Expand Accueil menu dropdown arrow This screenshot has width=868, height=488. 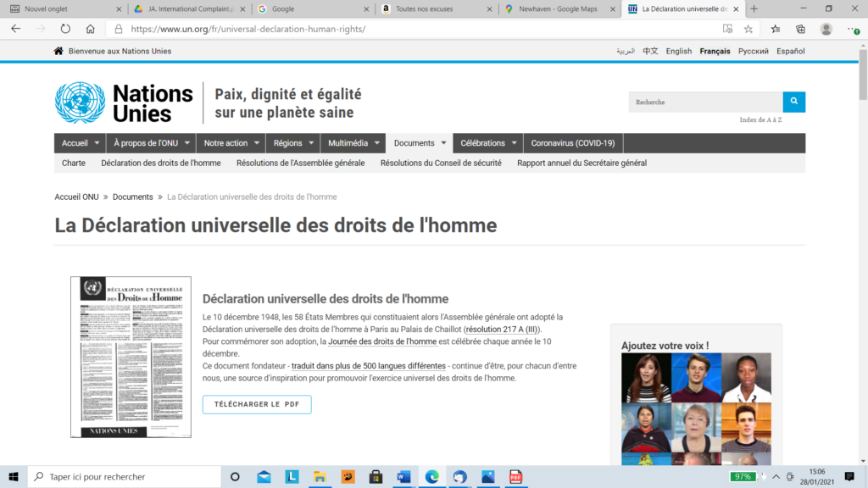(x=97, y=142)
